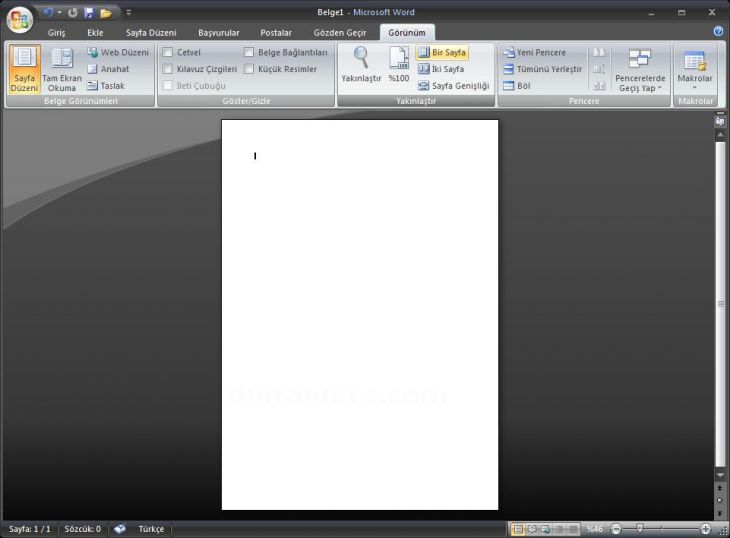Open the Office button menu

click(20, 20)
